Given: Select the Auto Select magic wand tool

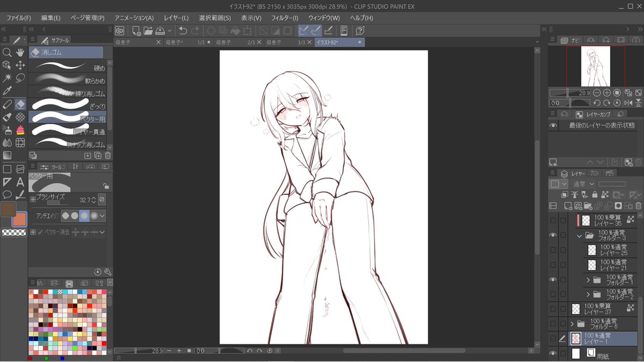Looking at the screenshot, I should [x=7, y=78].
